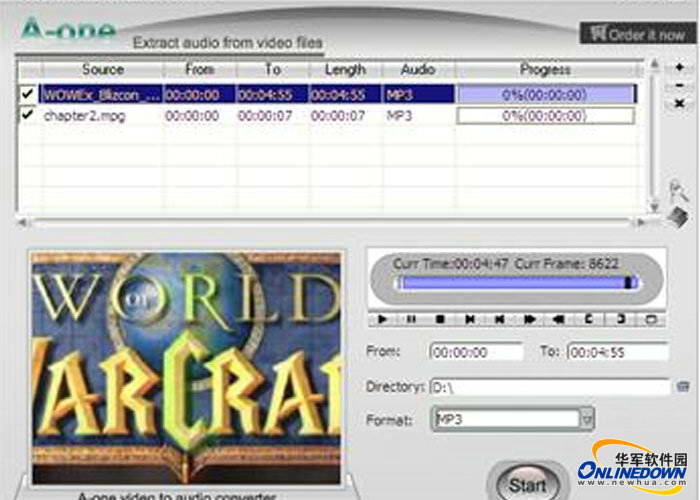Click the From column header
Screen dimensions: 700x500
pyautogui.click(x=199, y=70)
